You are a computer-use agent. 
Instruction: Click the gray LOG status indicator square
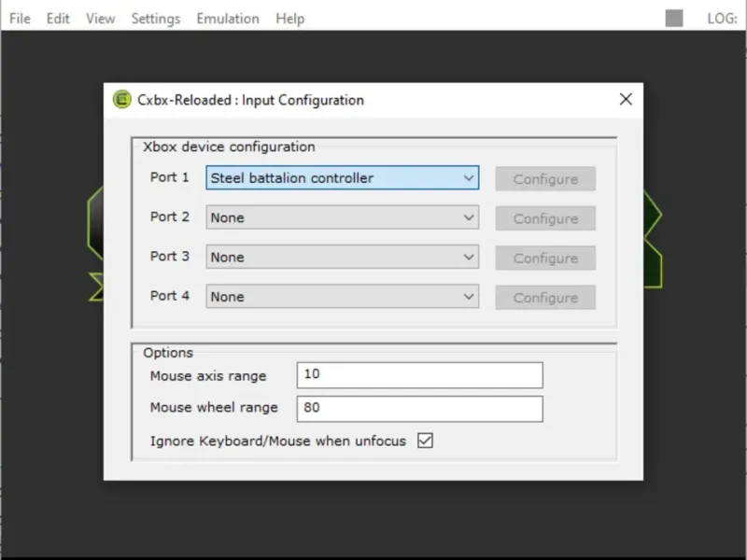(x=674, y=19)
